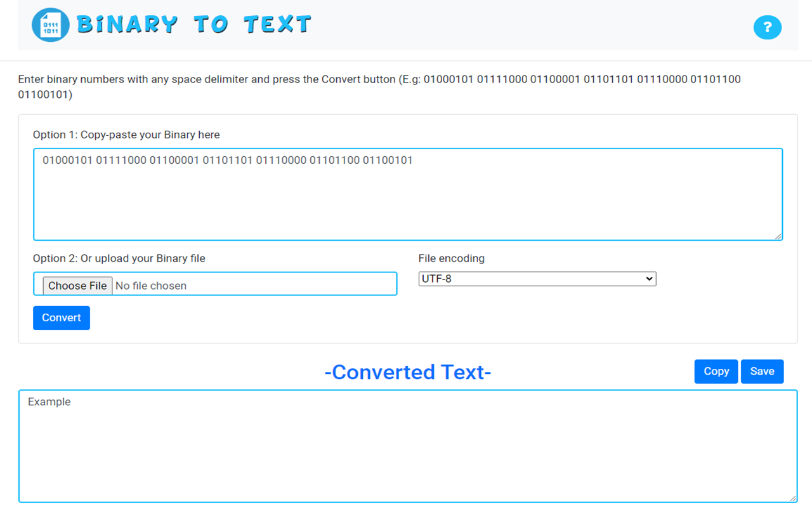Copy the converted text output

716,371
